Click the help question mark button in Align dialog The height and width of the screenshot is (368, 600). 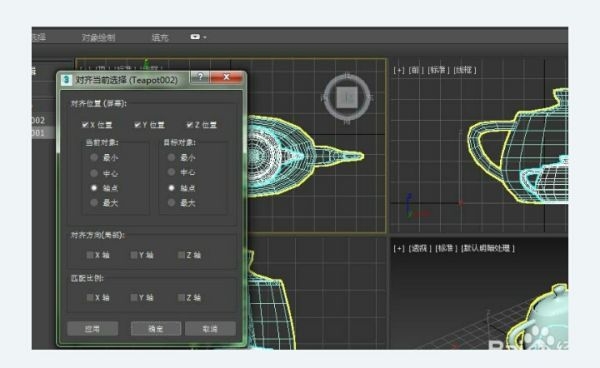tap(200, 77)
